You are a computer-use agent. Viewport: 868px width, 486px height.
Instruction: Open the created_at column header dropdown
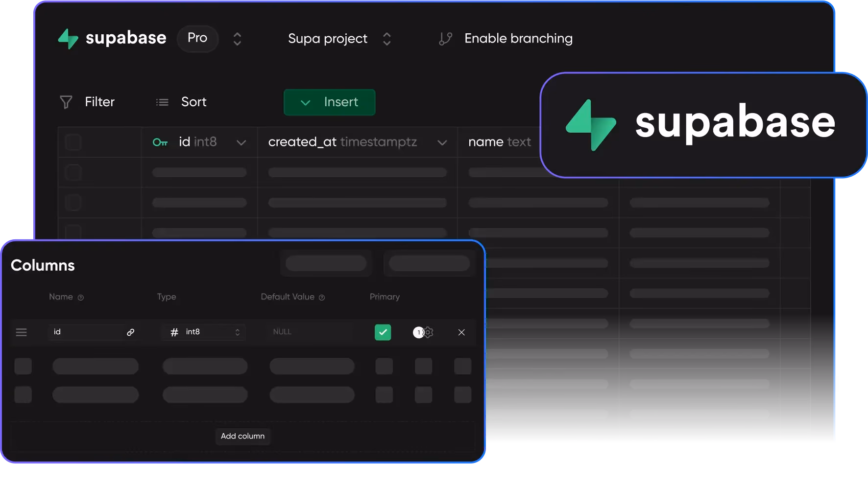(442, 143)
